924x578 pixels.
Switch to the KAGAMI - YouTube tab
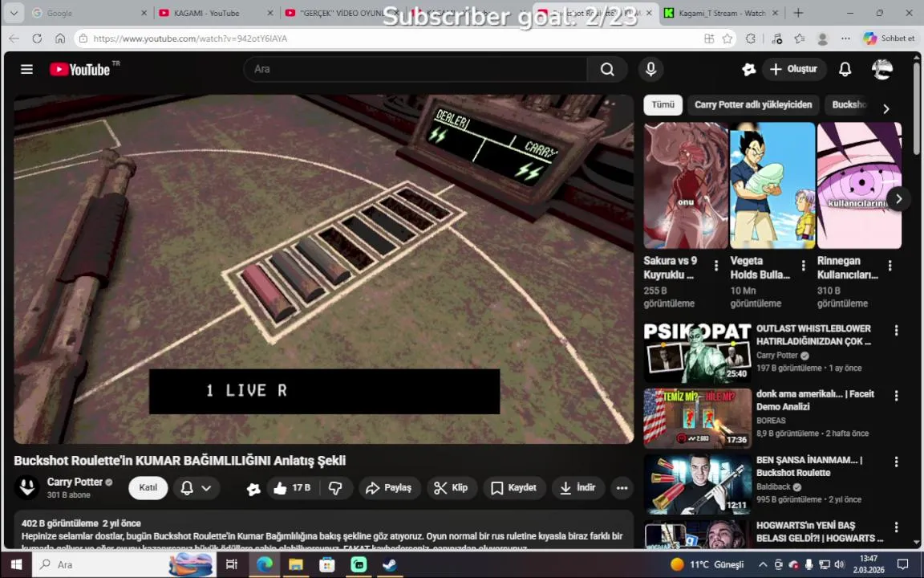point(217,12)
